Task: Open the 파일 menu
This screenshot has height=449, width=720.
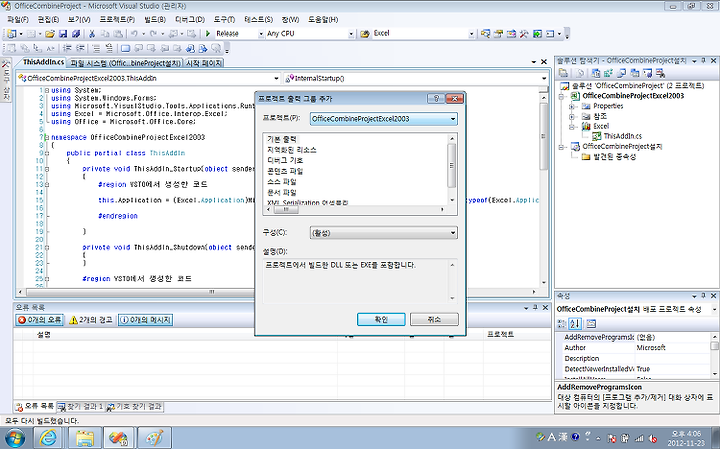Action: (x=17, y=19)
